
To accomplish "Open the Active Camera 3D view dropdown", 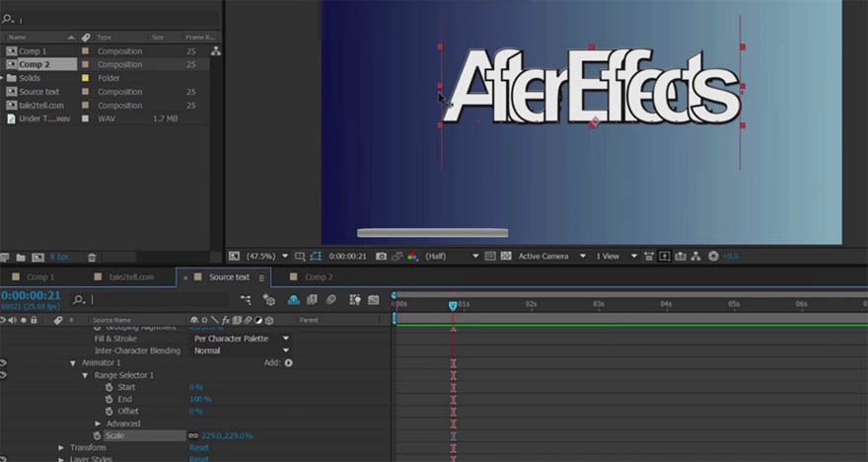I will (x=551, y=256).
